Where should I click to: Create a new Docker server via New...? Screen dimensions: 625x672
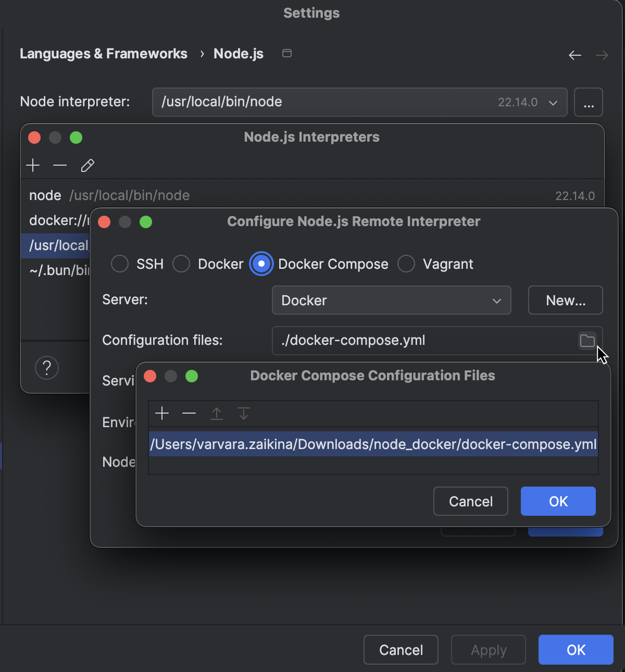[x=565, y=300]
